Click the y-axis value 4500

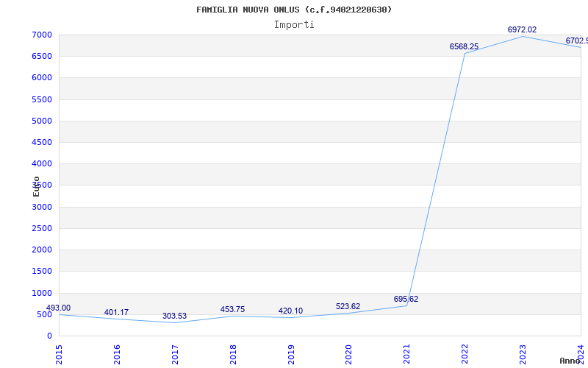point(42,142)
